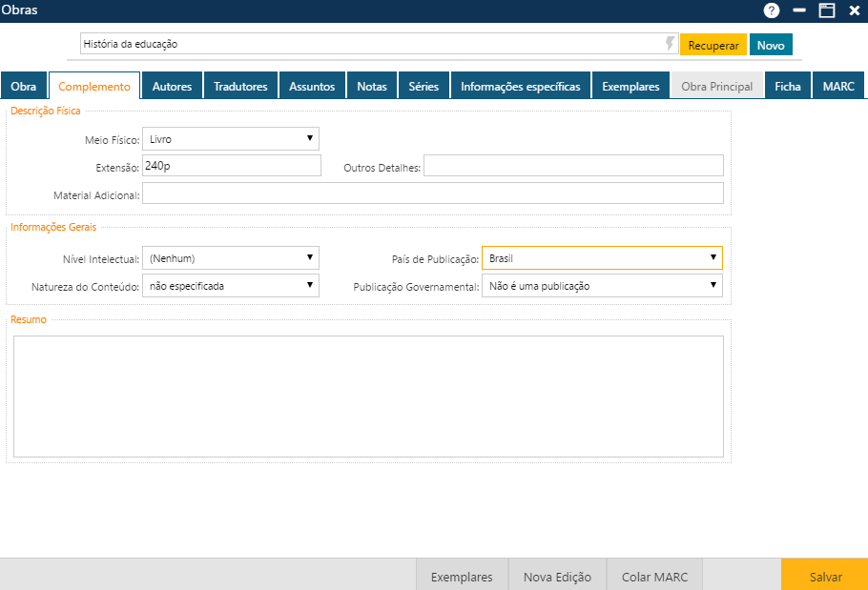
Task: Focus the Outros Detalhes input field
Action: coord(573,166)
